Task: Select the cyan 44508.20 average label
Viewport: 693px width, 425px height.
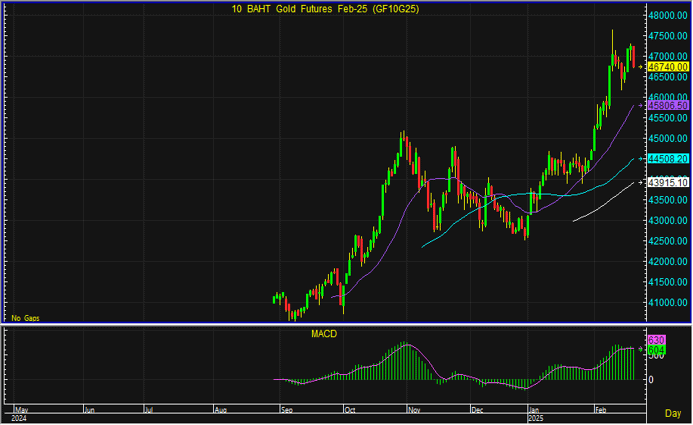Action: (668, 158)
